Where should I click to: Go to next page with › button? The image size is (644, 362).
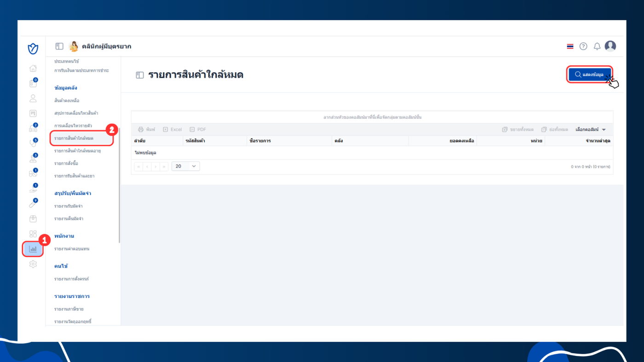pos(155,167)
